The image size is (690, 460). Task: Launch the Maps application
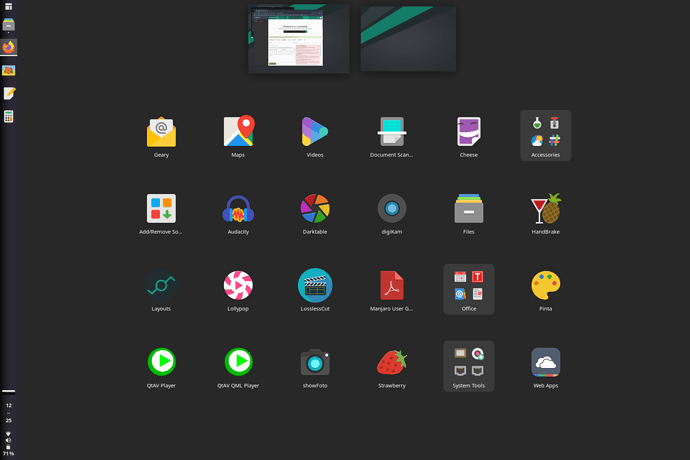(x=238, y=136)
